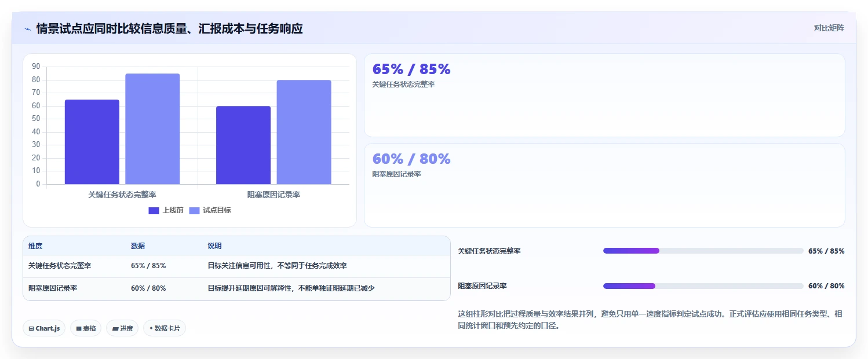Click table cell 阻塞原因记录率
This screenshot has height=359, width=868.
coord(53,288)
